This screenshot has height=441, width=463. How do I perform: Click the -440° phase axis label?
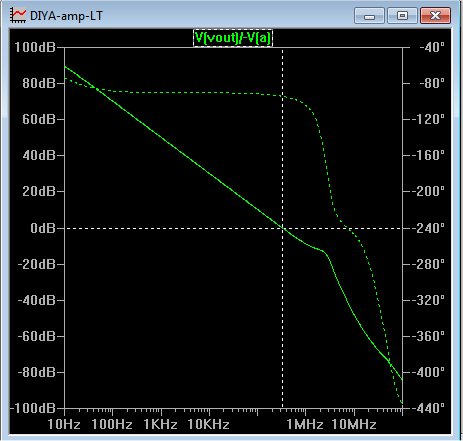click(x=428, y=408)
